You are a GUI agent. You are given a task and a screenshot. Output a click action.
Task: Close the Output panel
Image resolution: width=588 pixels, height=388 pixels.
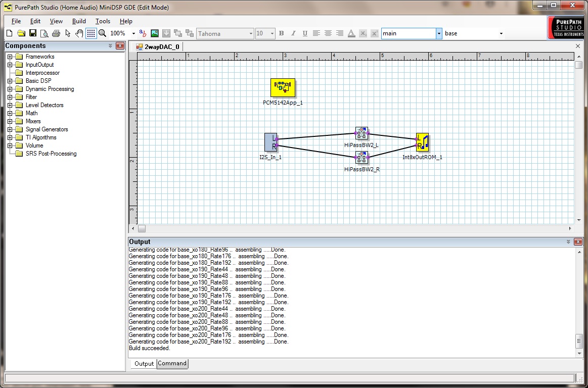click(578, 242)
